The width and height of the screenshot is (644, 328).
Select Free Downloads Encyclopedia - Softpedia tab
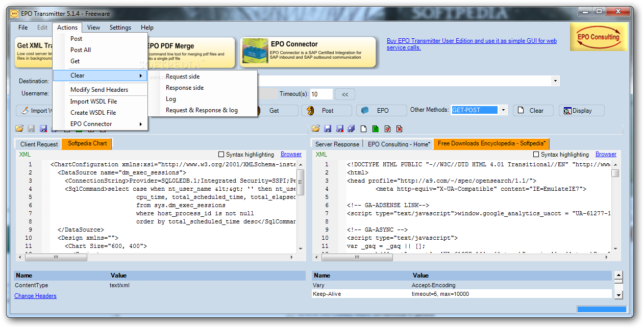[x=491, y=143]
